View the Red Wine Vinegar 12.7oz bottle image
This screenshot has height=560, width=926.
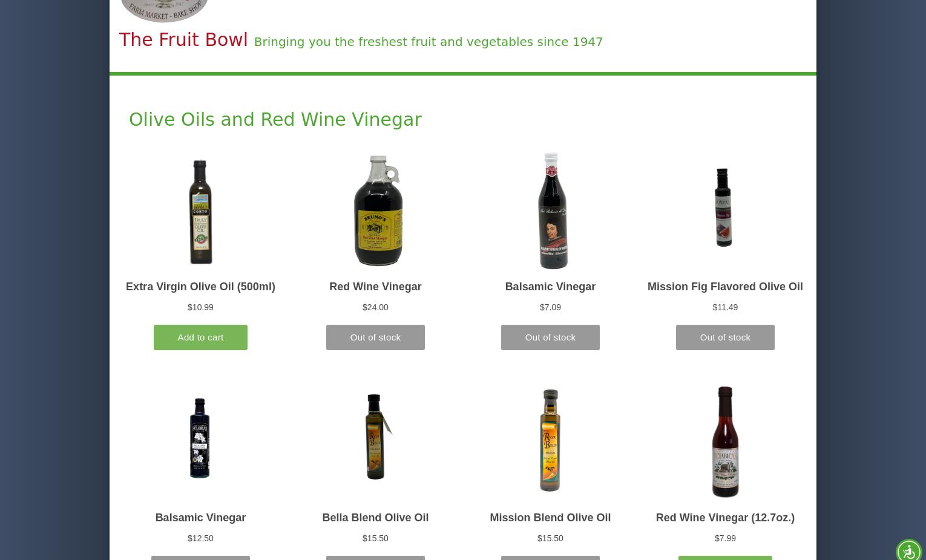click(x=724, y=442)
